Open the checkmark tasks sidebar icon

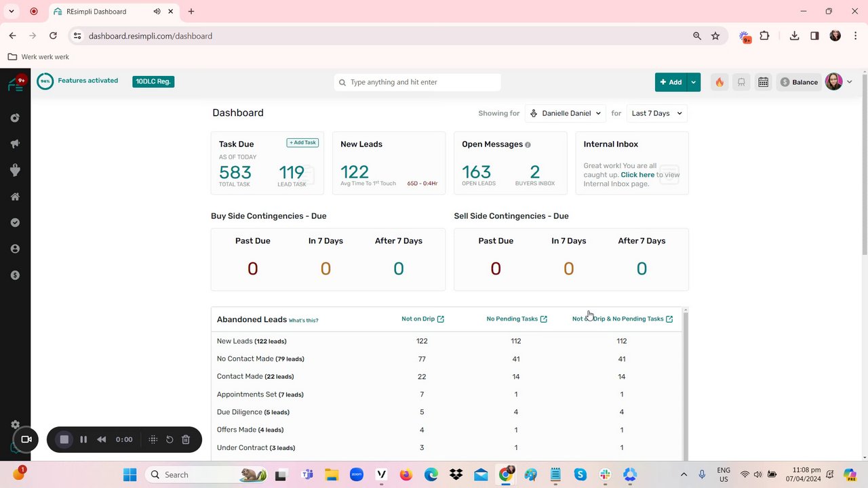(x=15, y=223)
